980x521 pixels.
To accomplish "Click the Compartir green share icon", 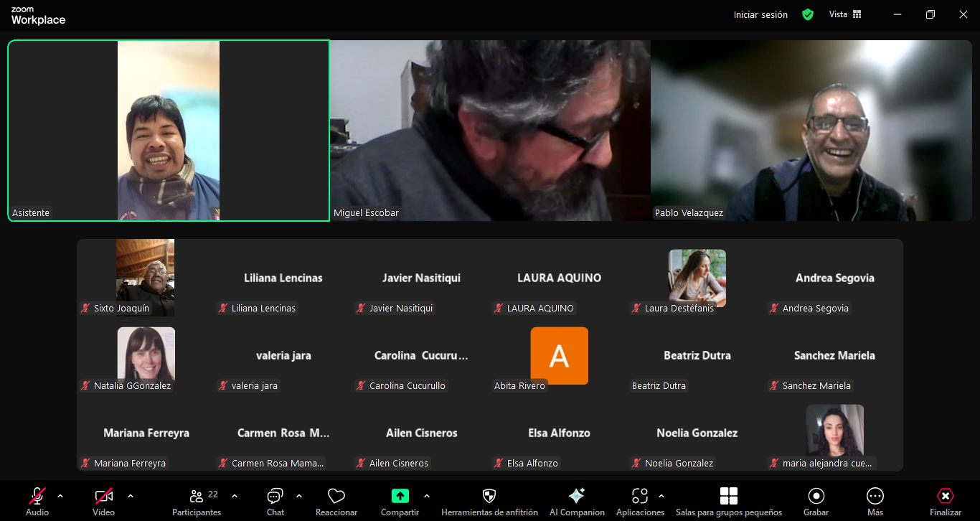I will (x=400, y=496).
